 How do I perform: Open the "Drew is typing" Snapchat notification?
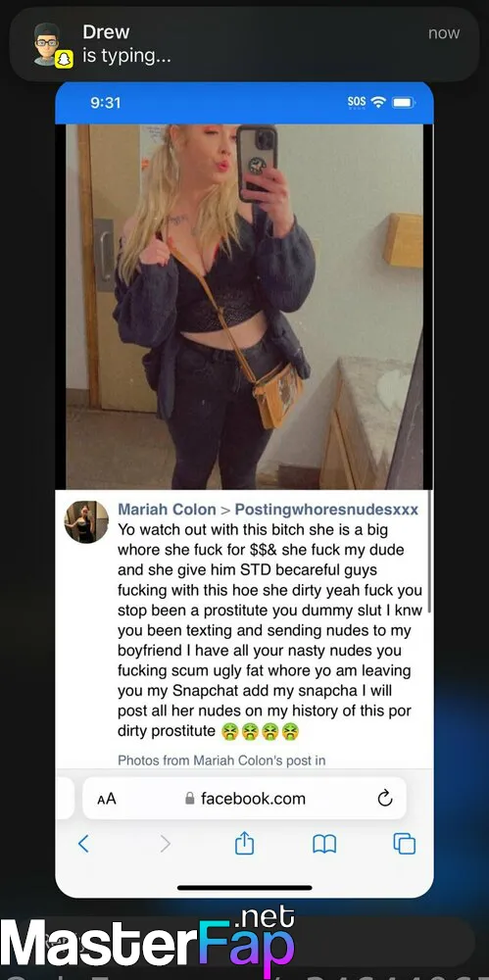coord(245,44)
